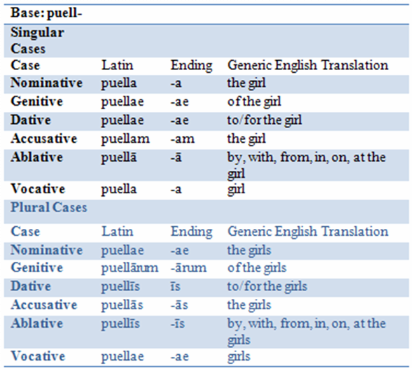Viewport: 413px width, 369px height.
Task: Click the plural Ablative '-īs' ending
Action: [x=178, y=324]
